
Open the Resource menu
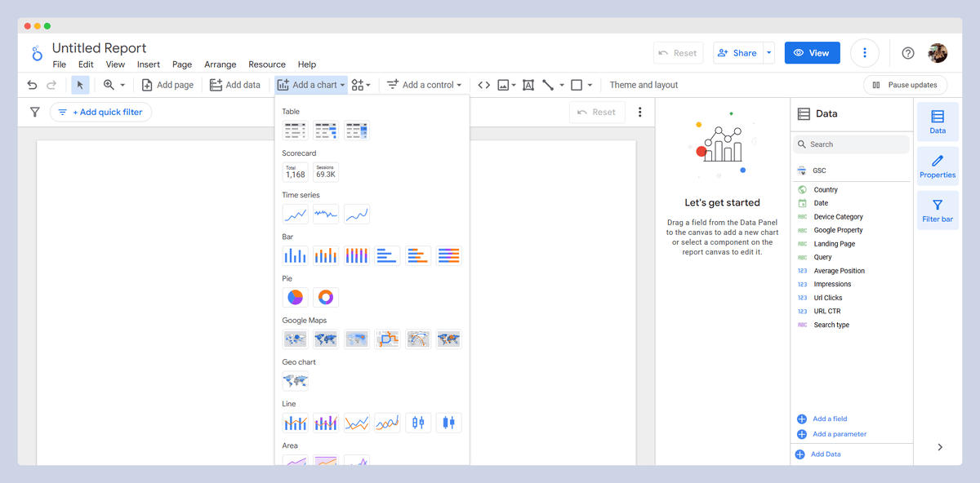[267, 64]
